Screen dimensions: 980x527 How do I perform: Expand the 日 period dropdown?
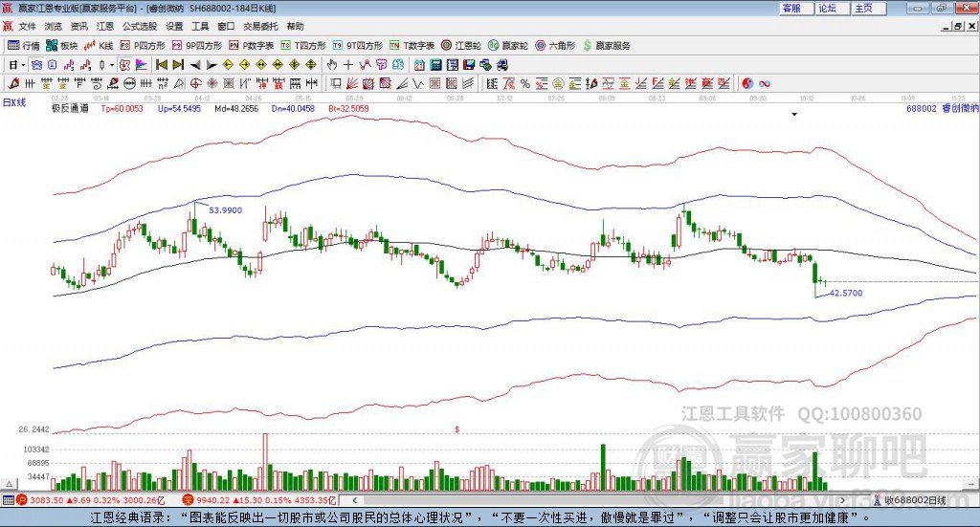(x=23, y=65)
